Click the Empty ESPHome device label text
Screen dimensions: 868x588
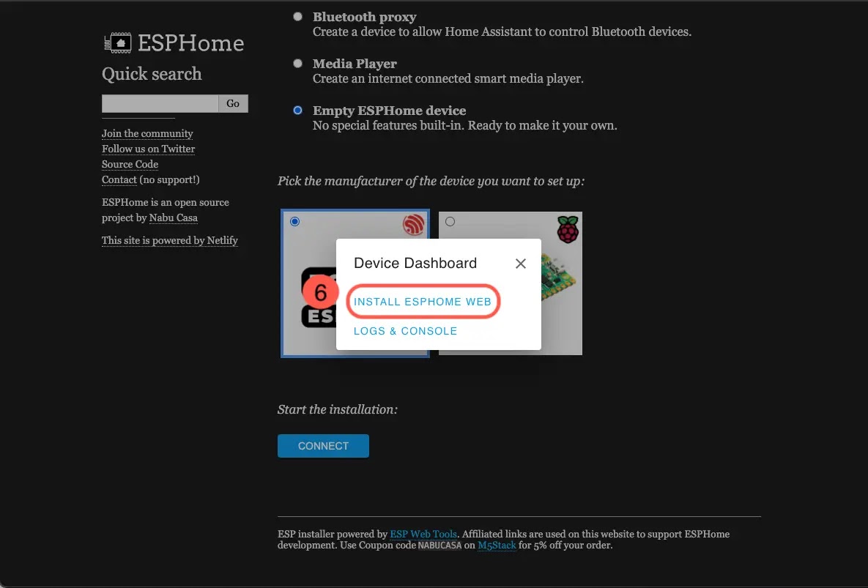tap(389, 110)
